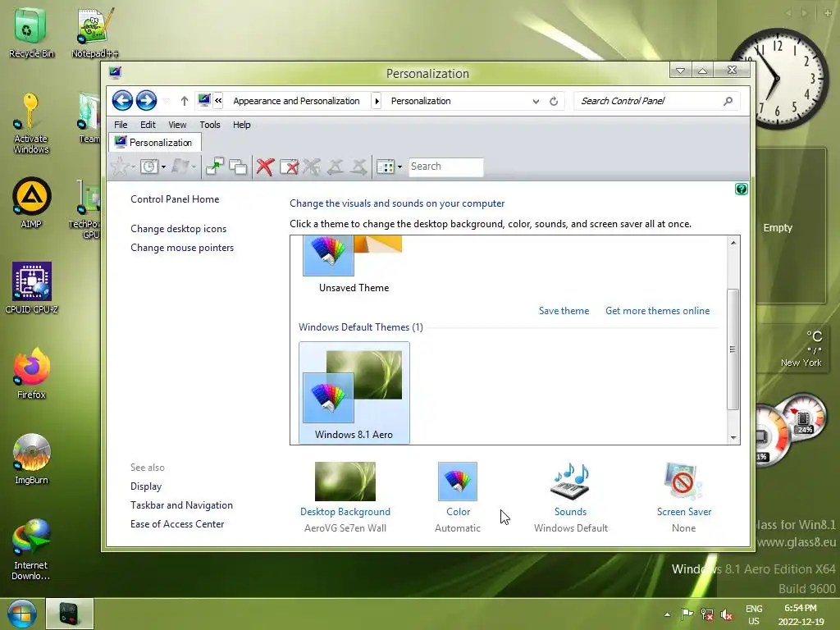
Task: Click the Save theme link
Action: [564, 311]
